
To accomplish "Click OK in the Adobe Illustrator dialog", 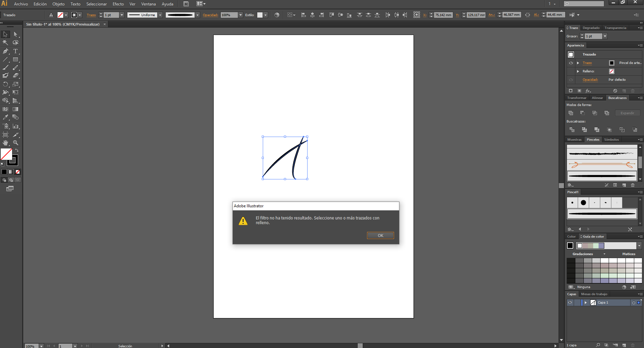I will 381,236.
